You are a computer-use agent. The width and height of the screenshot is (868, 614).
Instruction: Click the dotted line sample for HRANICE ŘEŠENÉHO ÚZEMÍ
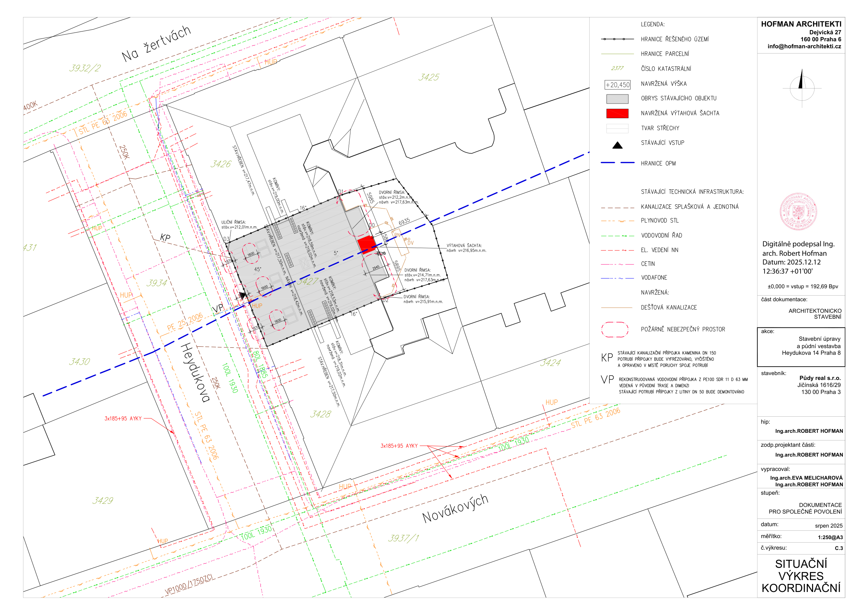(x=617, y=39)
